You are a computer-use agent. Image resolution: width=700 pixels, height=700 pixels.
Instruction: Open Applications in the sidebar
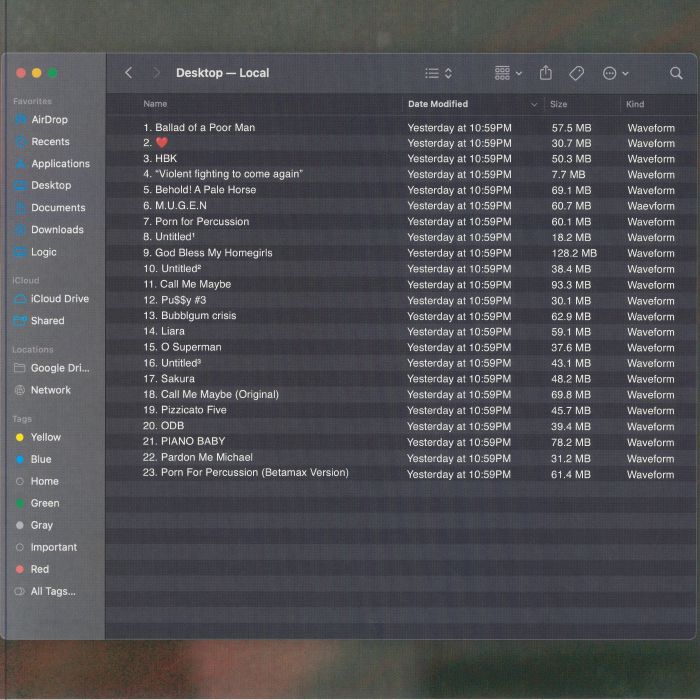pyautogui.click(x=53, y=163)
